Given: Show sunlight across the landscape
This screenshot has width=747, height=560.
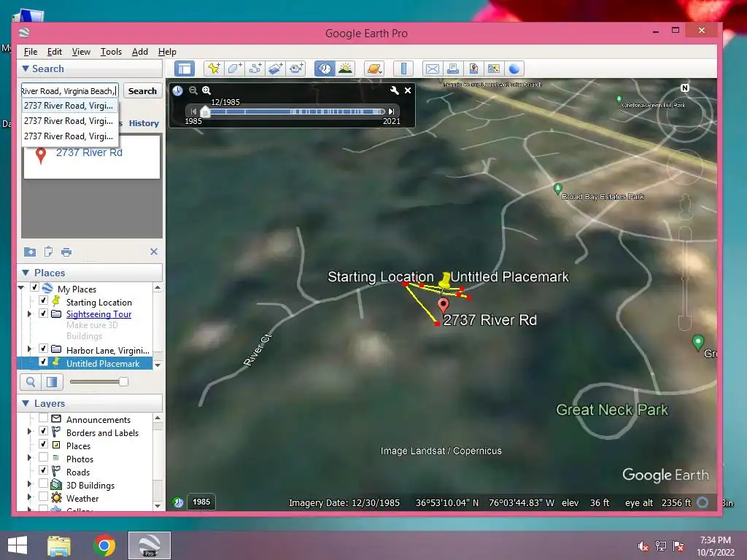Looking at the screenshot, I should [x=345, y=69].
